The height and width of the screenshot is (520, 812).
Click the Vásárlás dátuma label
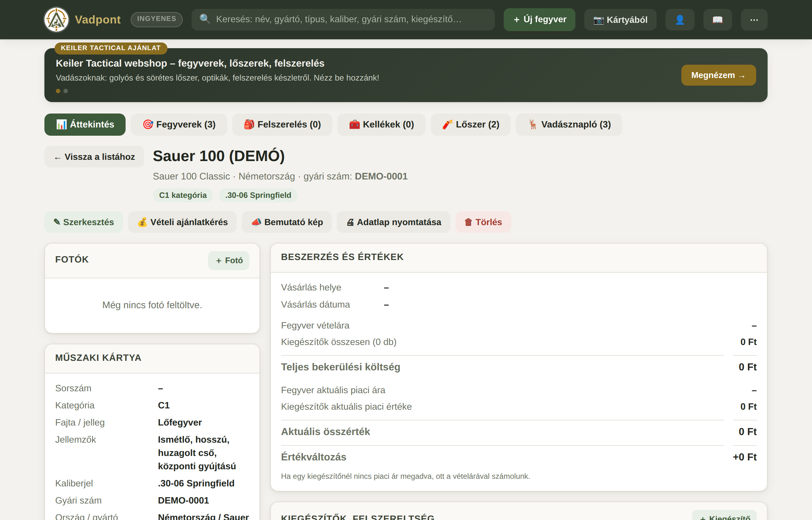(x=316, y=305)
